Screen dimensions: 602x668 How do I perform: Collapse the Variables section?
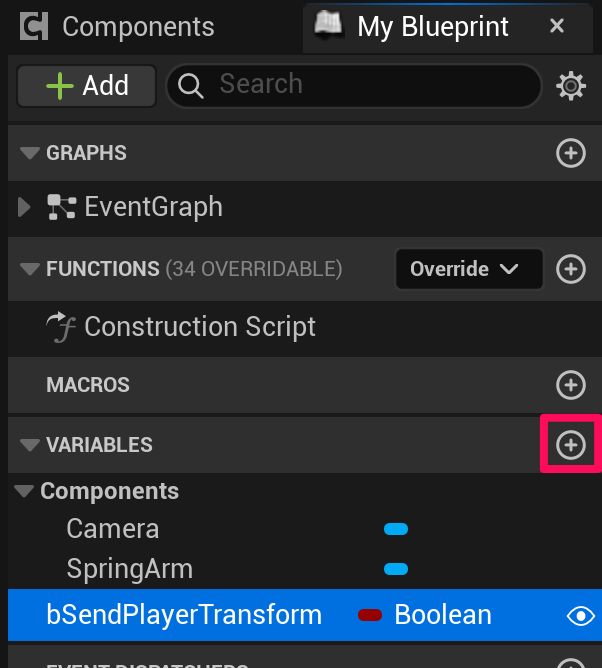pyautogui.click(x=29, y=445)
